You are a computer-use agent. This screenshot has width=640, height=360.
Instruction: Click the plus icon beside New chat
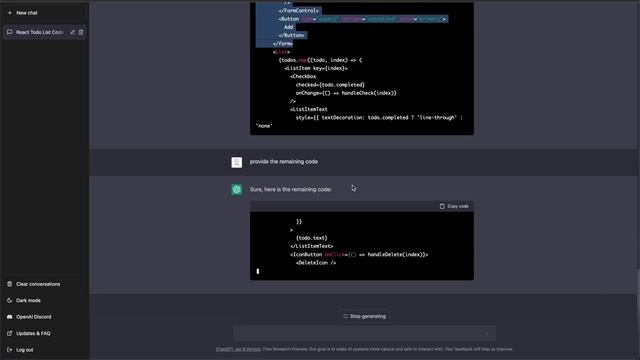click(x=10, y=13)
